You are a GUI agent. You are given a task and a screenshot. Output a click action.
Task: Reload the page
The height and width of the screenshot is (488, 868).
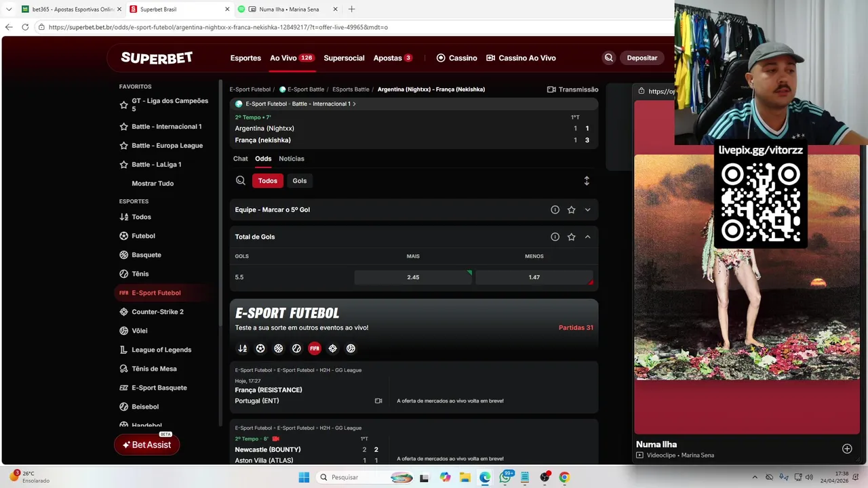(x=25, y=27)
